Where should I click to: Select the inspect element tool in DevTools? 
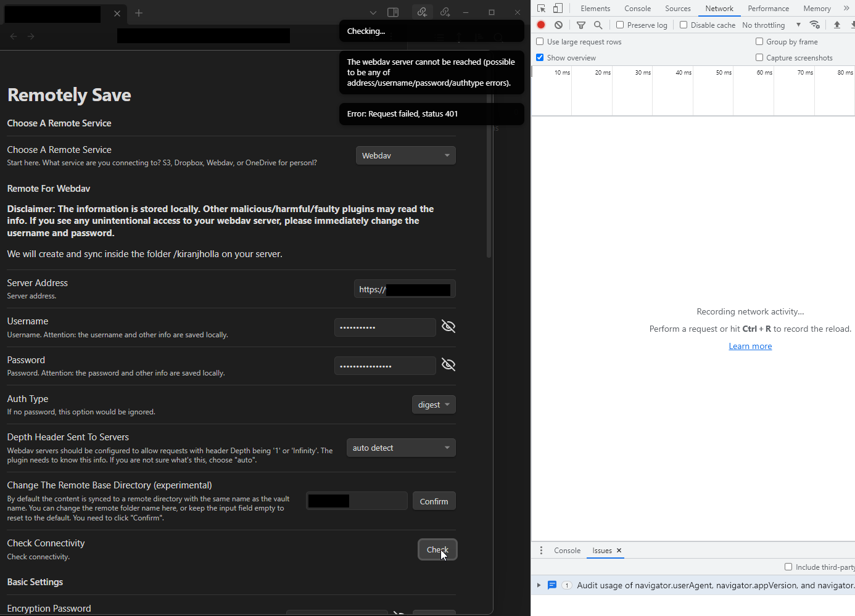click(x=541, y=8)
